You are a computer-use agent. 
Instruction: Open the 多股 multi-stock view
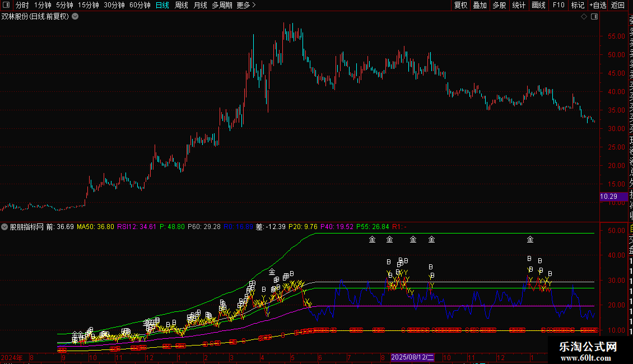499,5
